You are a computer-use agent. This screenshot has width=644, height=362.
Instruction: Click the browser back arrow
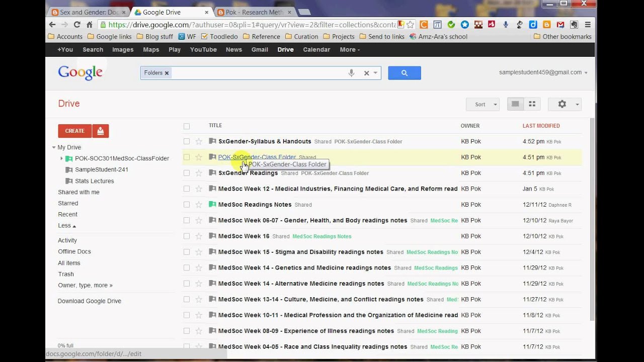52,24
